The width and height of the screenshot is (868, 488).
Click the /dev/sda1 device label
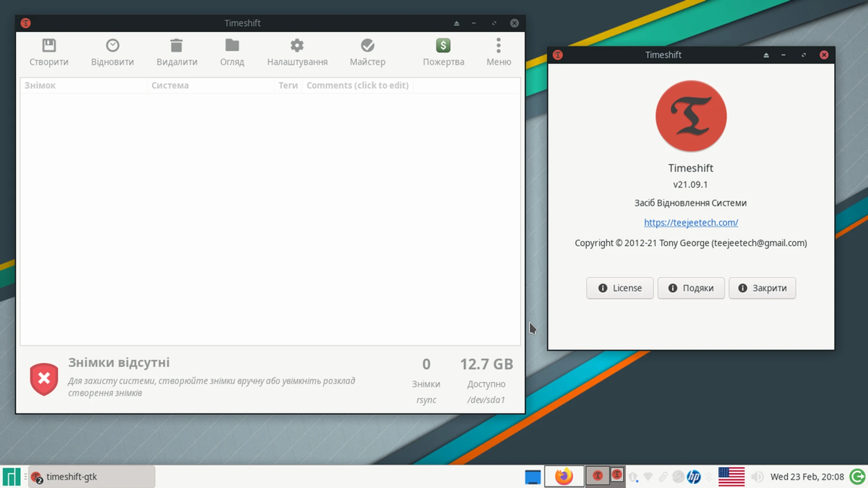pos(486,400)
